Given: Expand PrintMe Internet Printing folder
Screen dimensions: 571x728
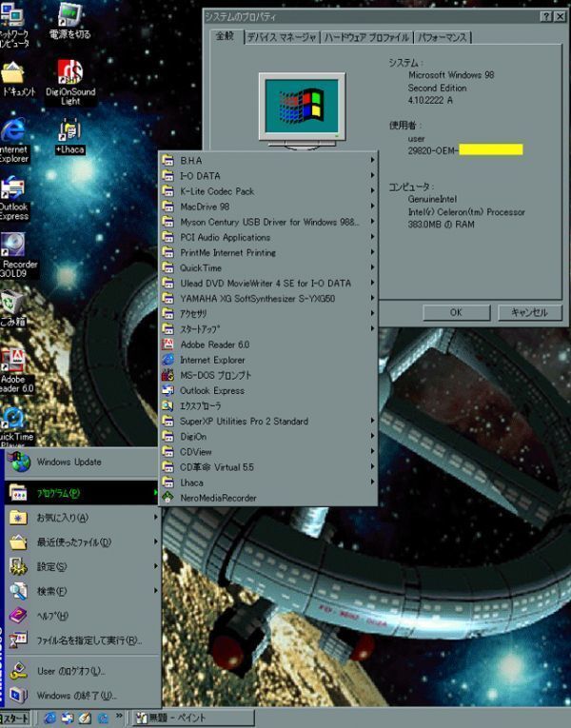Looking at the screenshot, I should tap(268, 252).
